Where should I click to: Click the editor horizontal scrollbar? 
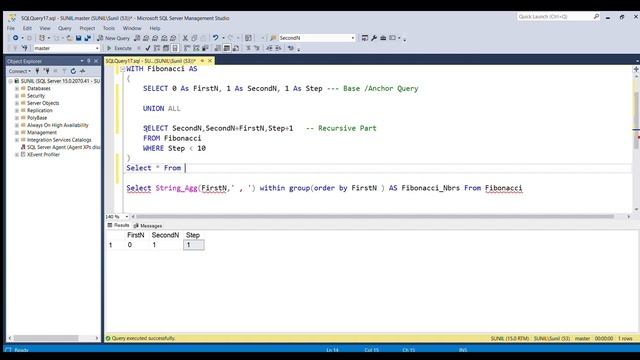(x=375, y=217)
